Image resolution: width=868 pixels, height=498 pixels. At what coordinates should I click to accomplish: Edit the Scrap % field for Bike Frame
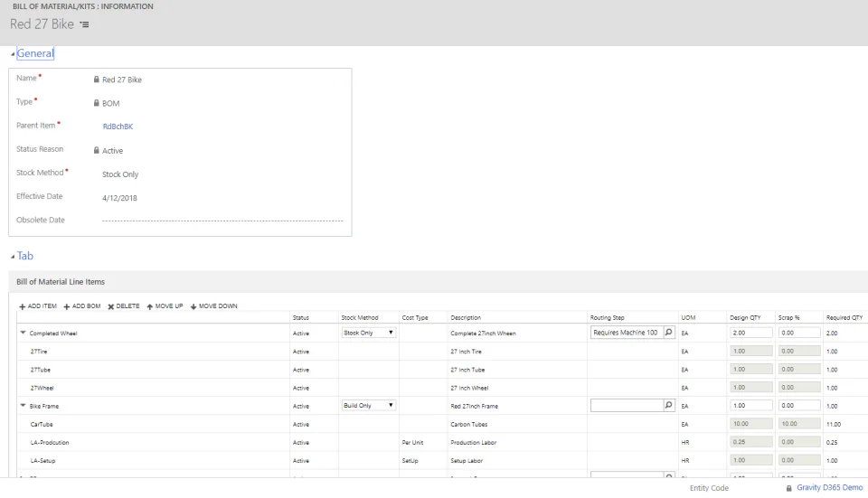pos(798,406)
